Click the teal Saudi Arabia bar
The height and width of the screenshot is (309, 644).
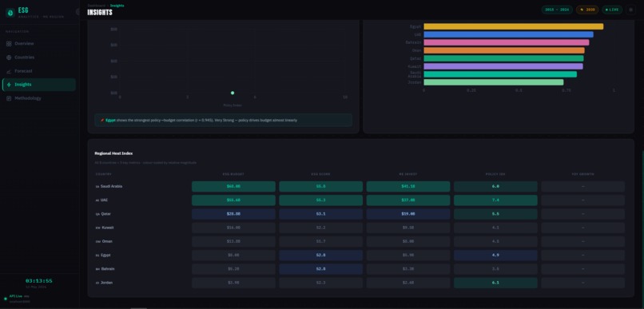pyautogui.click(x=500, y=74)
